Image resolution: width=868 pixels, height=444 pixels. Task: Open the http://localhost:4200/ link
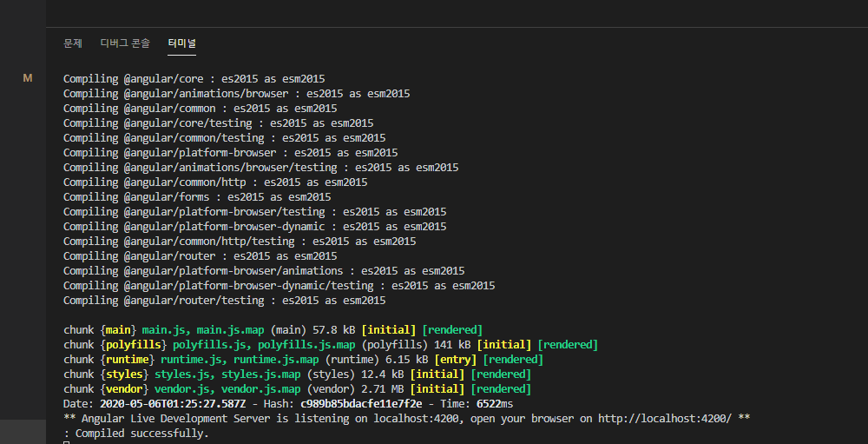tap(664, 419)
